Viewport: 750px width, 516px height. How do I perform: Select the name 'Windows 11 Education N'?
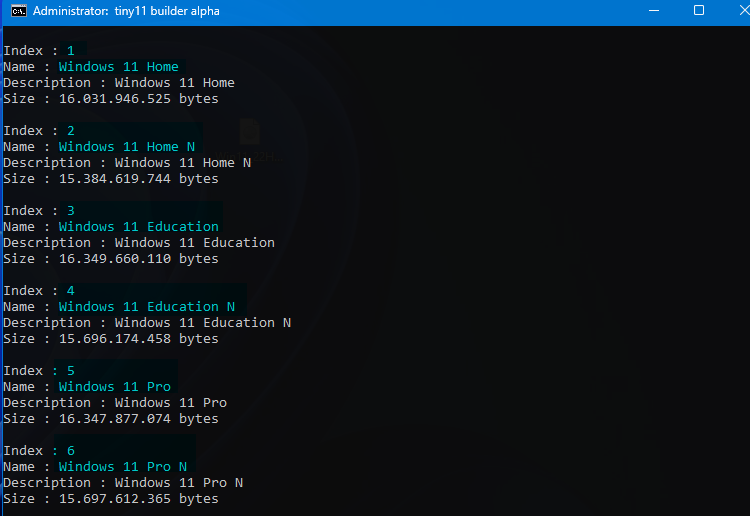tap(147, 307)
